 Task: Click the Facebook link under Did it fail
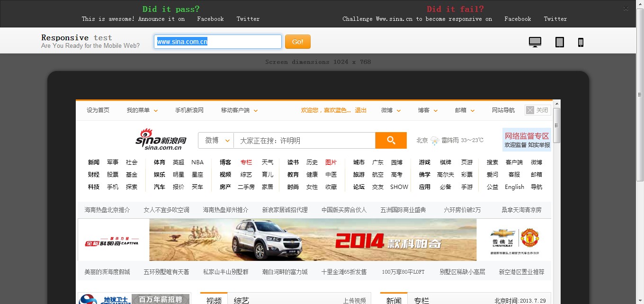pos(518,19)
